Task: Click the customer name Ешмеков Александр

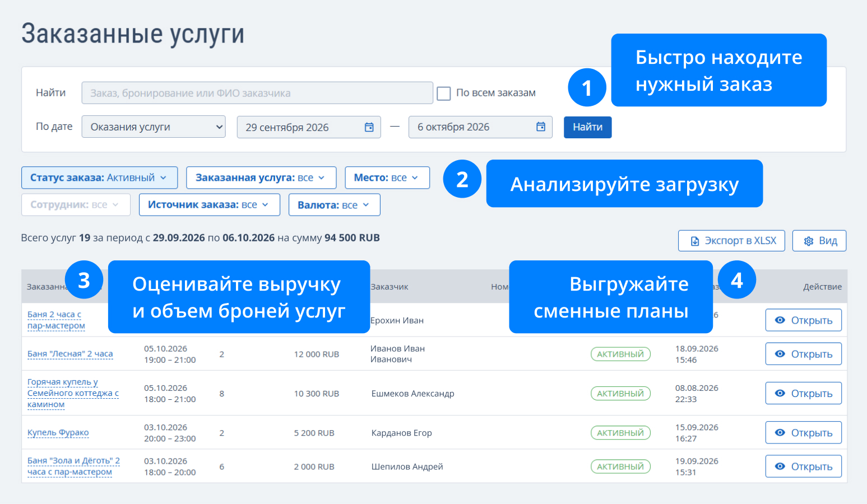Action: coord(413,393)
